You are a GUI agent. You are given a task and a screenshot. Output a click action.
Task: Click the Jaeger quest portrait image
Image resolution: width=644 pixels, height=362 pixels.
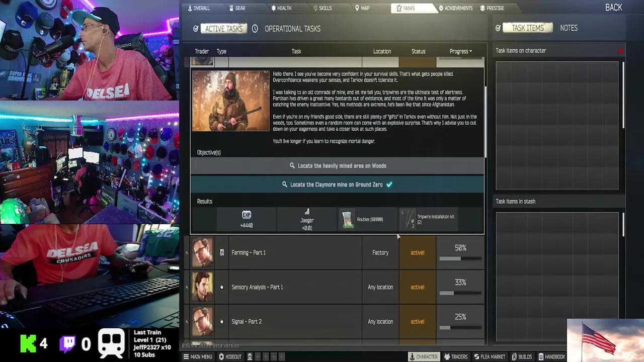coord(230,101)
